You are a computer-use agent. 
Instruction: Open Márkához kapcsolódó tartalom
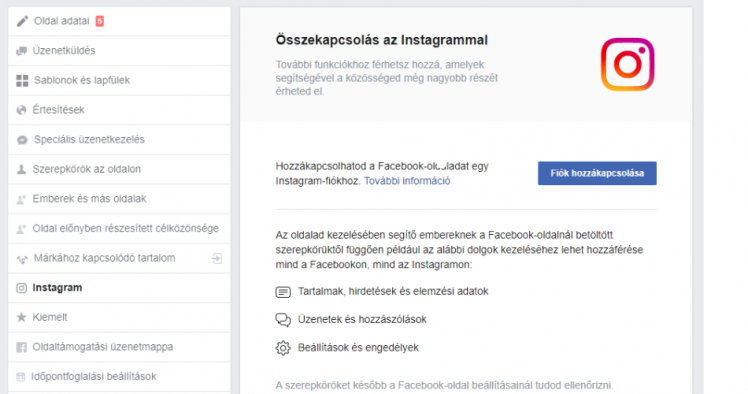coord(119,258)
